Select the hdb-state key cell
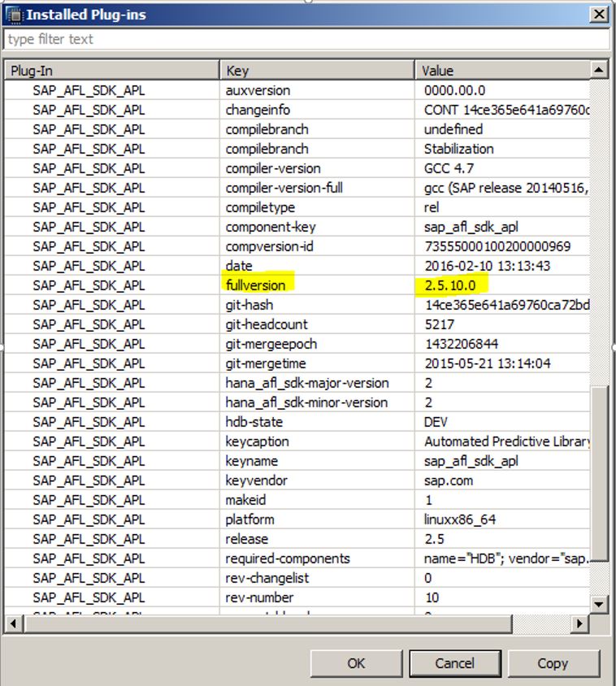The image size is (616, 686). pyautogui.click(x=317, y=422)
